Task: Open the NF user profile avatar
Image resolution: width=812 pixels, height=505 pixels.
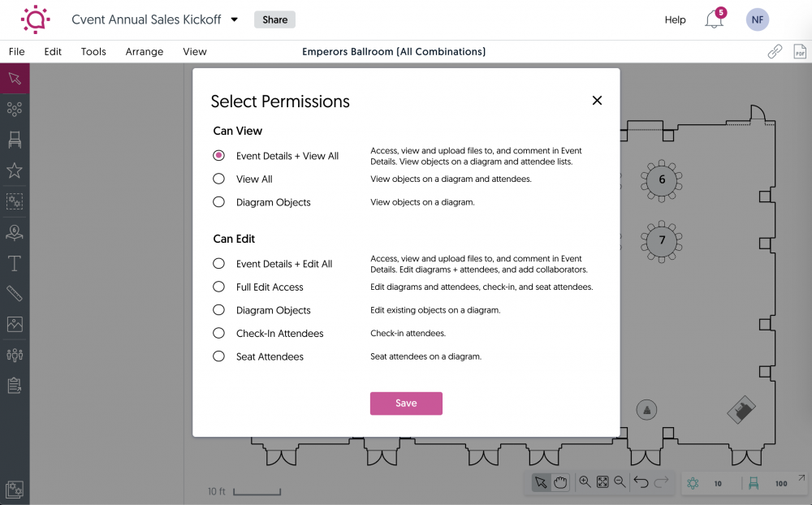Action: click(x=758, y=19)
